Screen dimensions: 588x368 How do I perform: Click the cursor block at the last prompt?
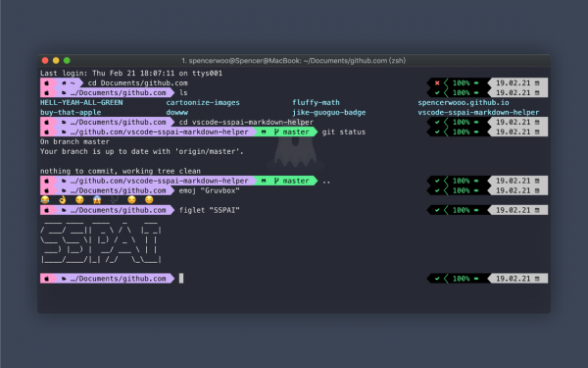181,279
